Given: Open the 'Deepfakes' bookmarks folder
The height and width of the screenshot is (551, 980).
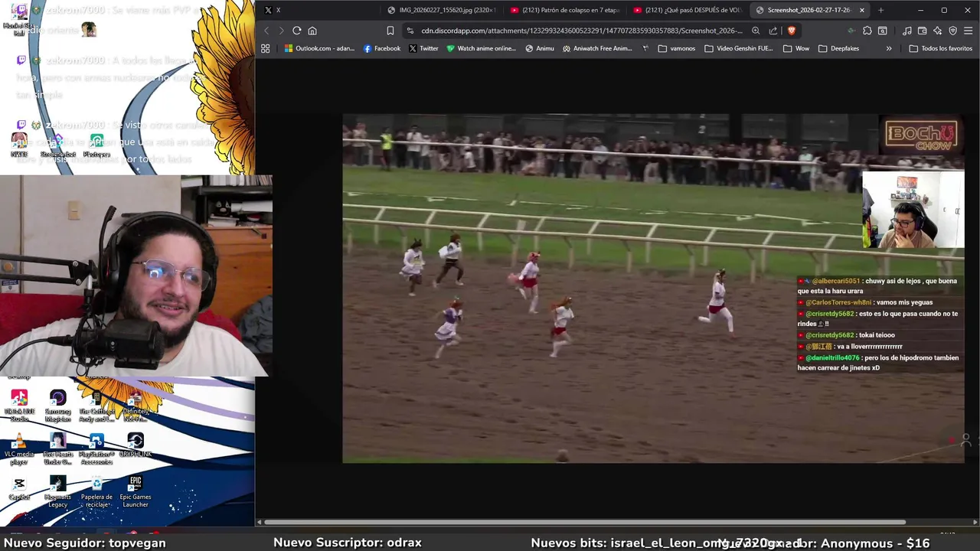Looking at the screenshot, I should point(838,48).
